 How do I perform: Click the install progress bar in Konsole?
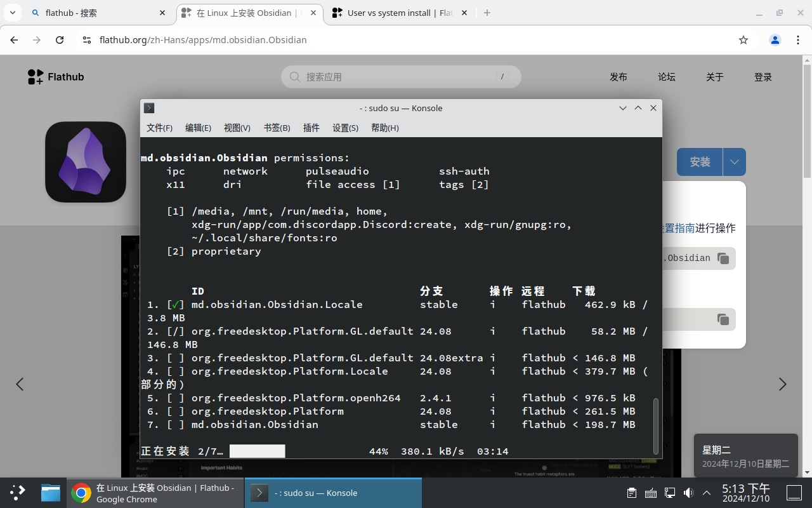(x=258, y=451)
